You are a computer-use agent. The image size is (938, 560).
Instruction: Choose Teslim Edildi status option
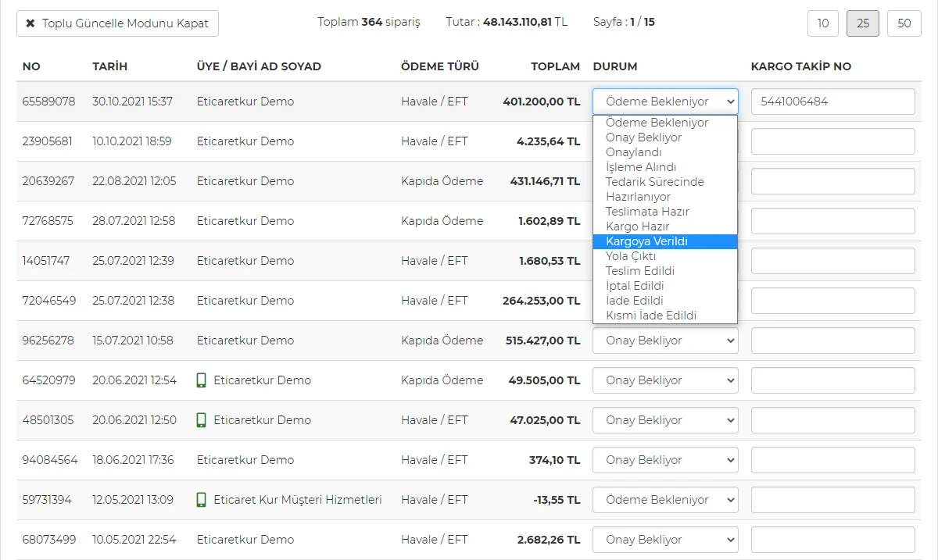[664, 271]
